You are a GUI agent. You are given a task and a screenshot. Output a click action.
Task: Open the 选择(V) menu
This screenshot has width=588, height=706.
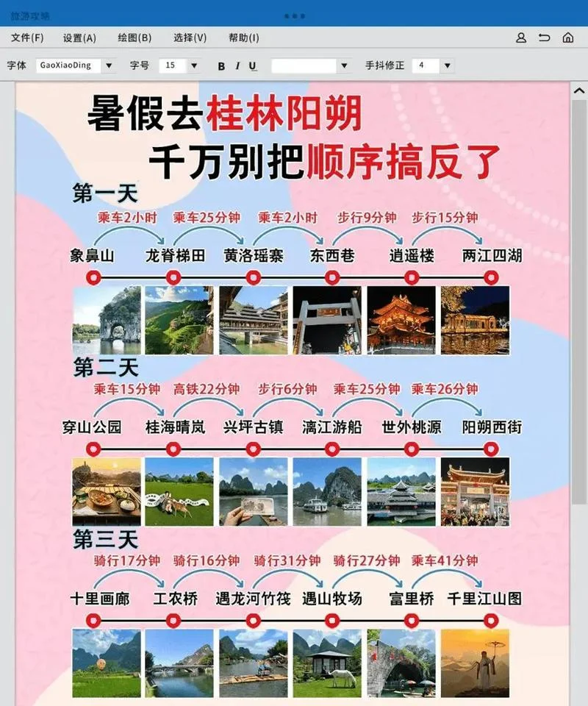click(190, 38)
